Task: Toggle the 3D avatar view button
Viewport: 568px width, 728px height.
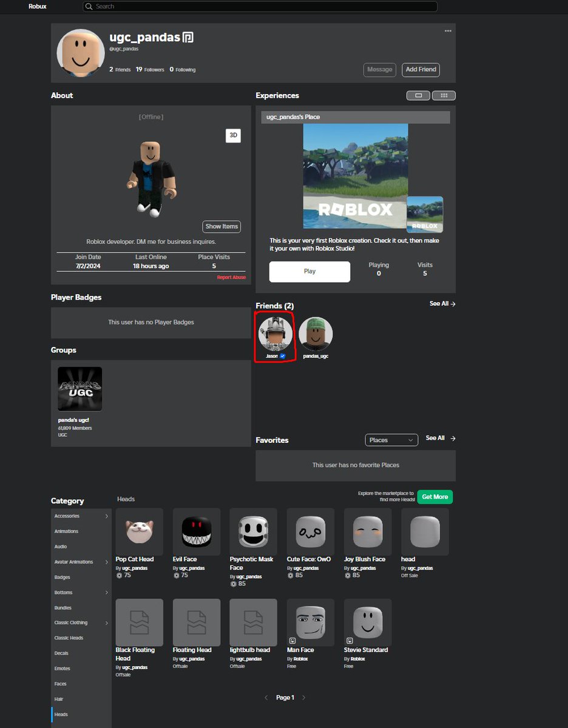Action: pyautogui.click(x=233, y=136)
